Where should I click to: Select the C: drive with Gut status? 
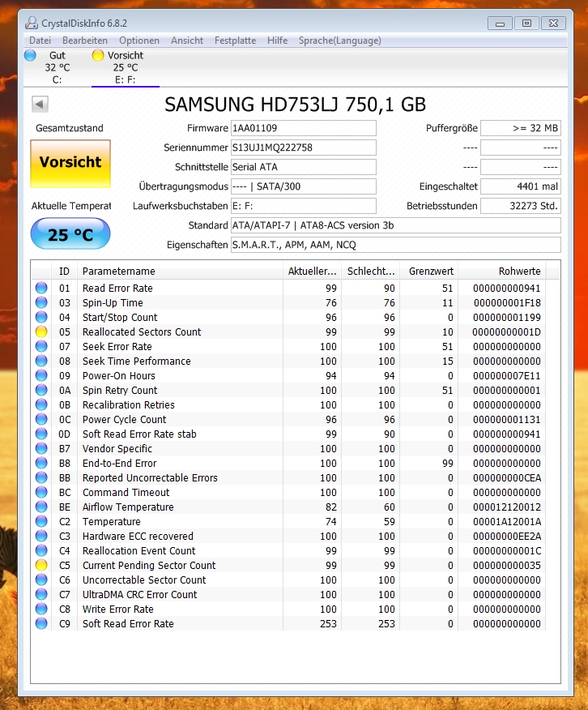(x=57, y=67)
